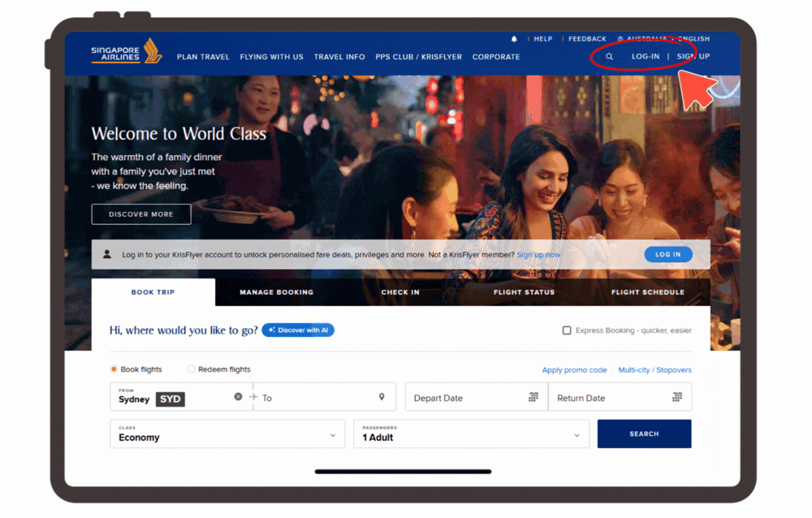This screenshot has height=518, width=812.
Task: Click the person icon in login banner
Action: pos(107,254)
